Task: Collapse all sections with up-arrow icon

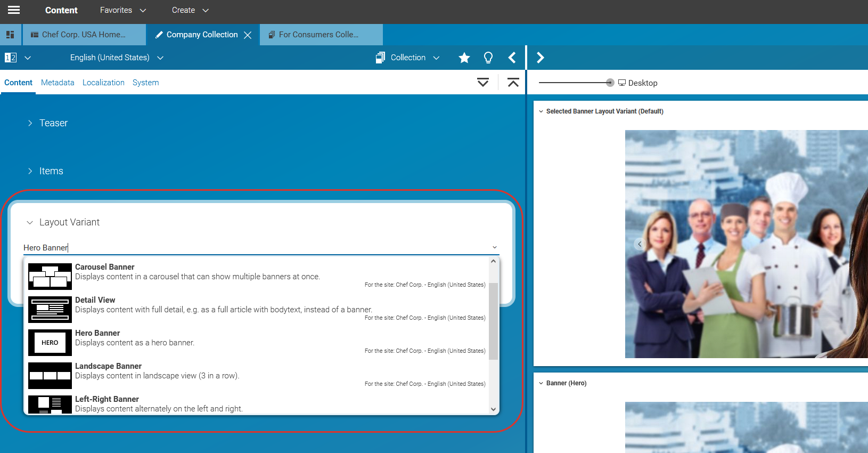Action: click(513, 83)
